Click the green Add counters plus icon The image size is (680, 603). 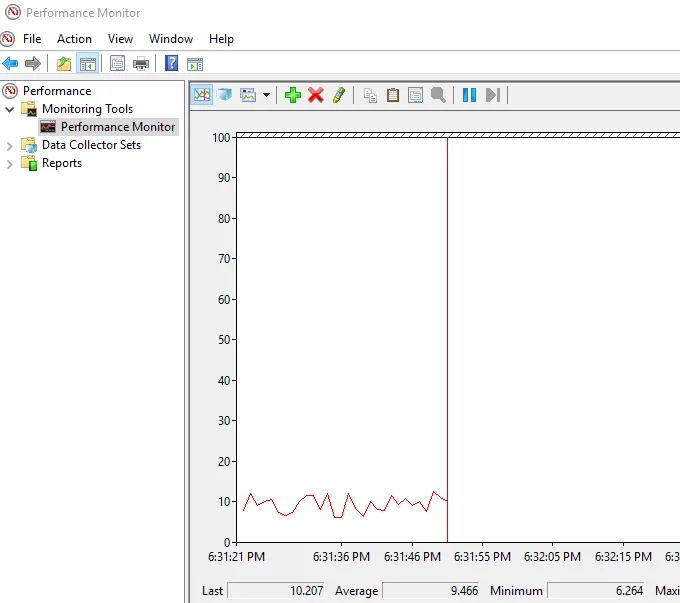(292, 95)
